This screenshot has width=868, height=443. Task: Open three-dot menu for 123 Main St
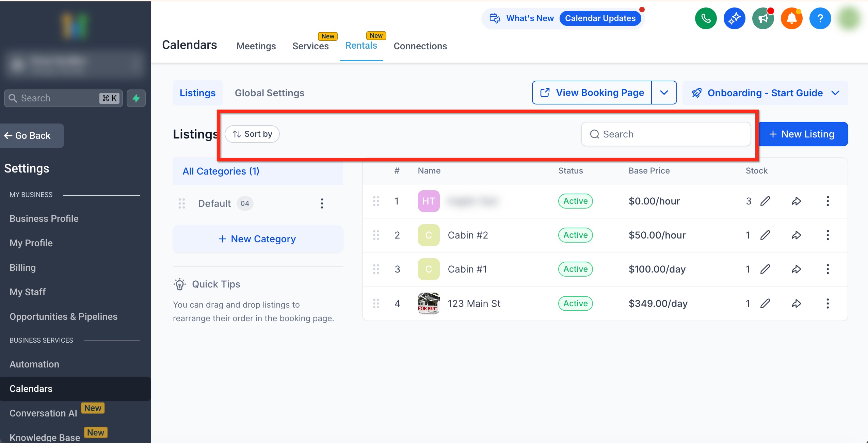(x=827, y=303)
